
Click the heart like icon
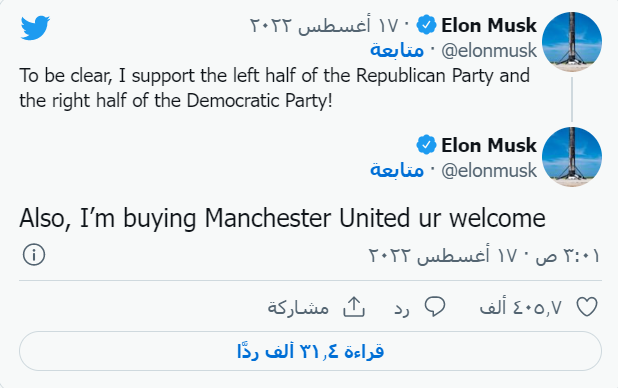(x=587, y=307)
